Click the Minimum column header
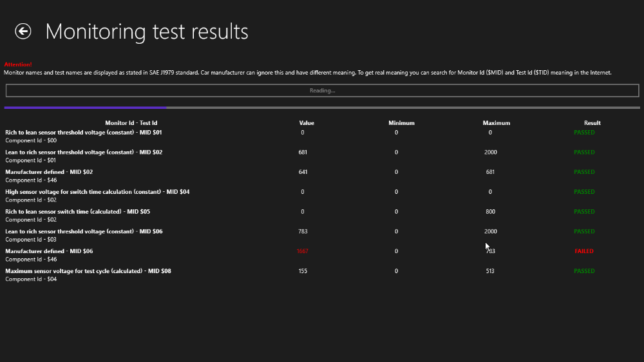The height and width of the screenshot is (362, 644). pyautogui.click(x=401, y=123)
